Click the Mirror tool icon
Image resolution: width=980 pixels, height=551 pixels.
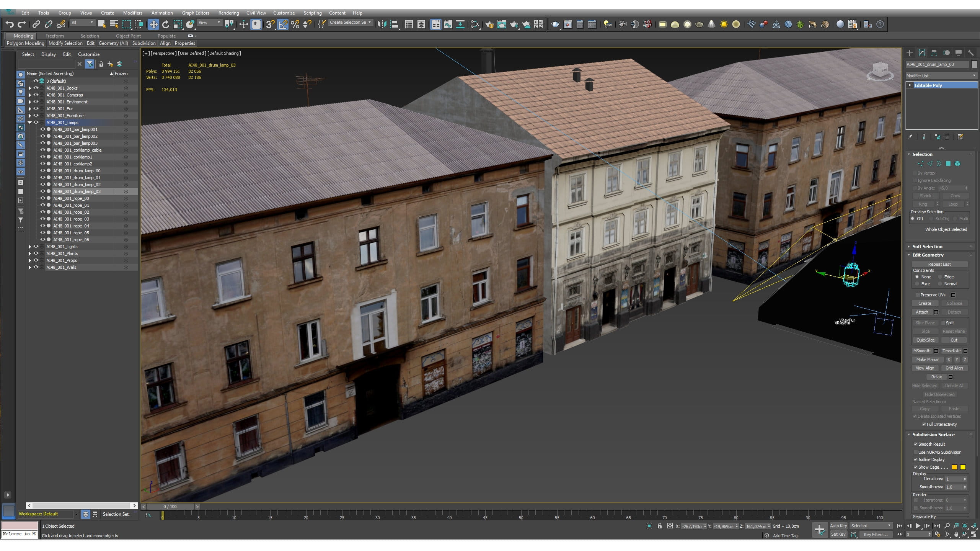tap(382, 25)
